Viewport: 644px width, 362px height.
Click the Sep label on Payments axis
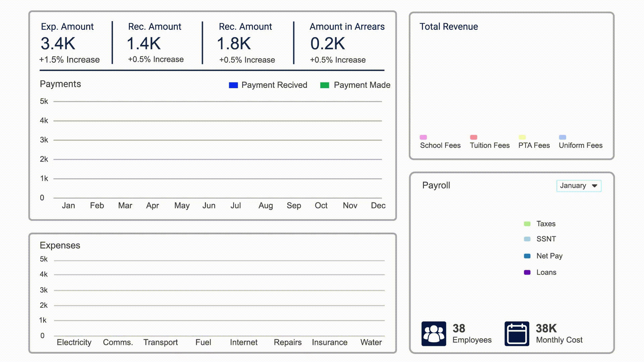[x=294, y=206]
